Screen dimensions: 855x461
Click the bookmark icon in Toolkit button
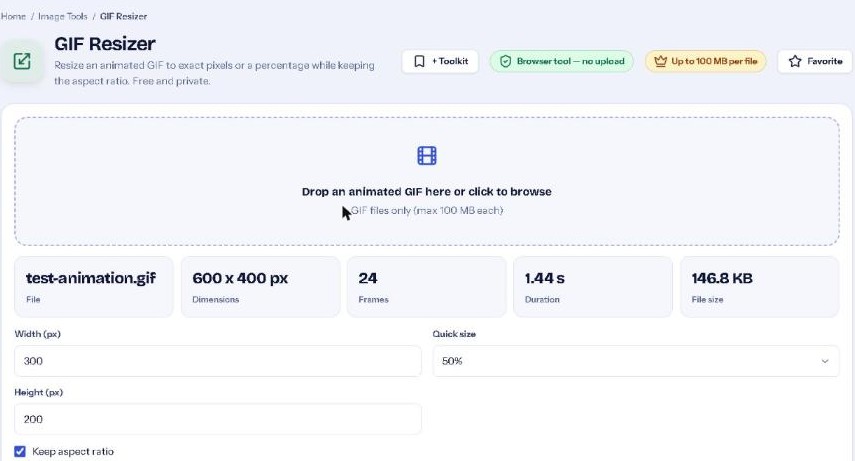pos(419,61)
